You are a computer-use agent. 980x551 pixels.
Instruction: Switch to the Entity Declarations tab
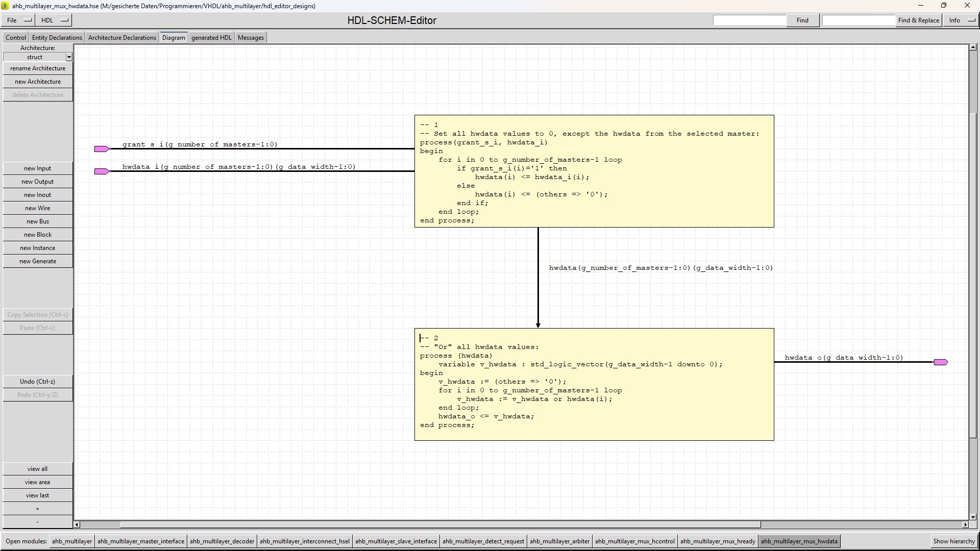point(57,38)
